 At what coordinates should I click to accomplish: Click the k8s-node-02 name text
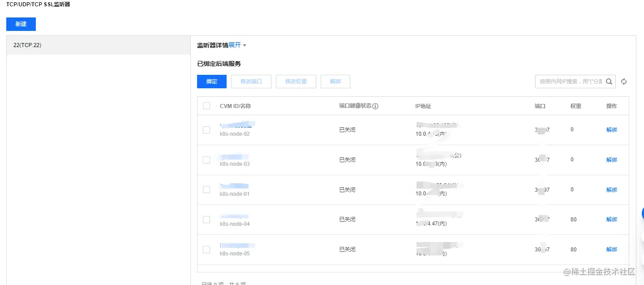235,134
